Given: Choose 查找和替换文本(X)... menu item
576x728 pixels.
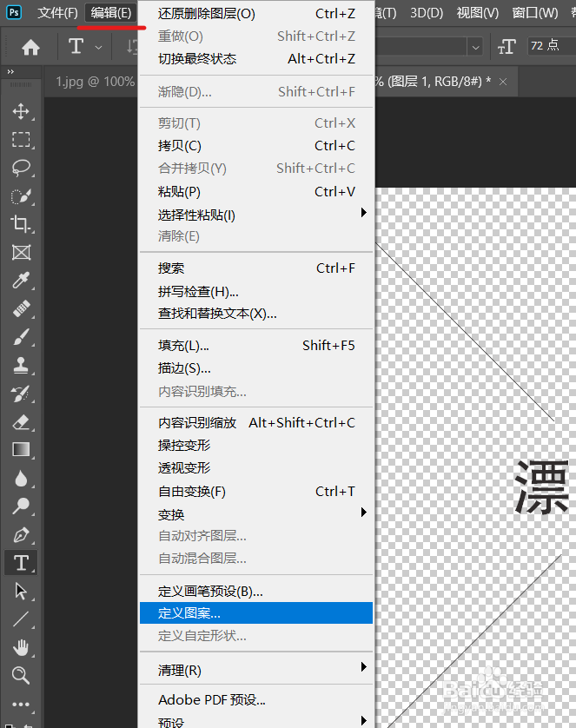Looking at the screenshot, I should 255,314.
